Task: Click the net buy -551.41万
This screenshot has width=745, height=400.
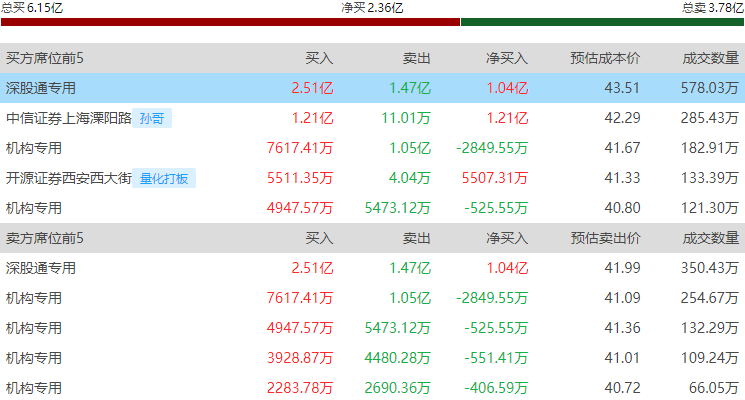Action: coord(496,358)
